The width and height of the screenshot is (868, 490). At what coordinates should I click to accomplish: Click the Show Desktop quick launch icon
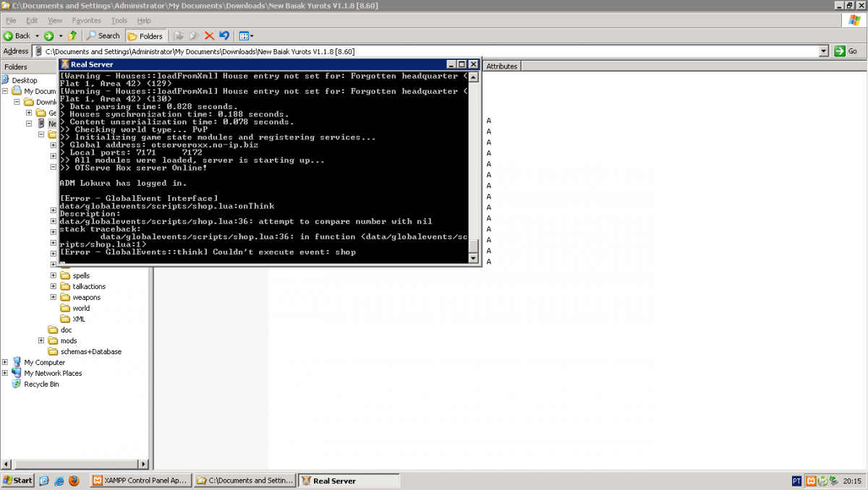tap(45, 480)
